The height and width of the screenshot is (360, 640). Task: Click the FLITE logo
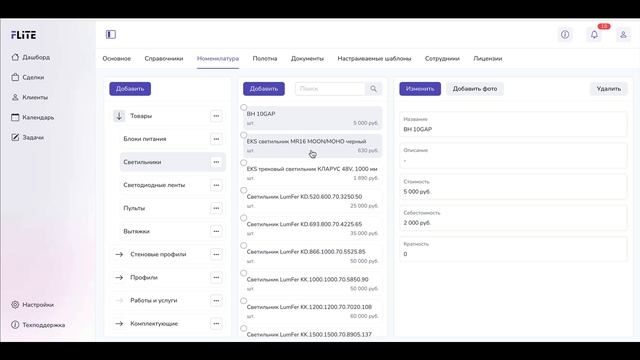(24, 35)
